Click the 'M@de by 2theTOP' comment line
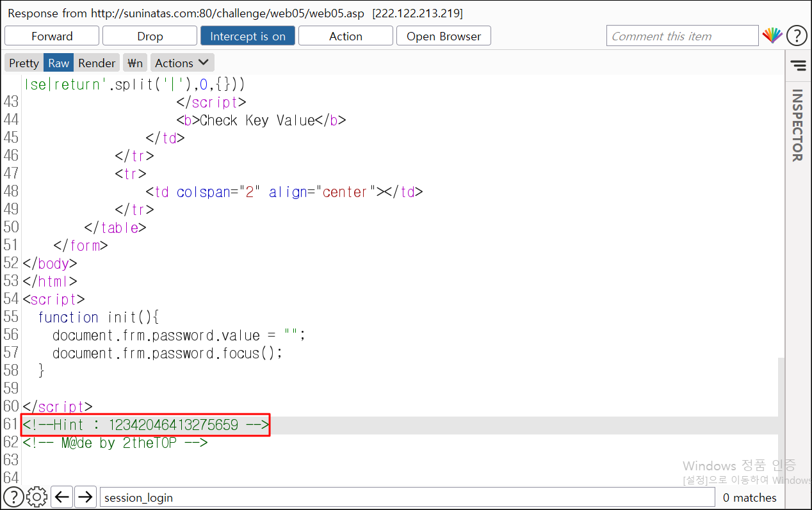 [x=115, y=442]
